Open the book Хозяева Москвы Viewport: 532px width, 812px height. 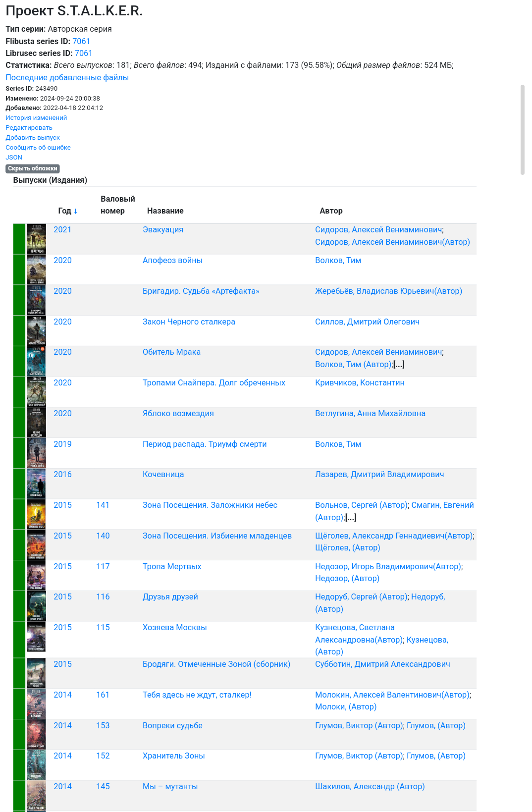175,628
